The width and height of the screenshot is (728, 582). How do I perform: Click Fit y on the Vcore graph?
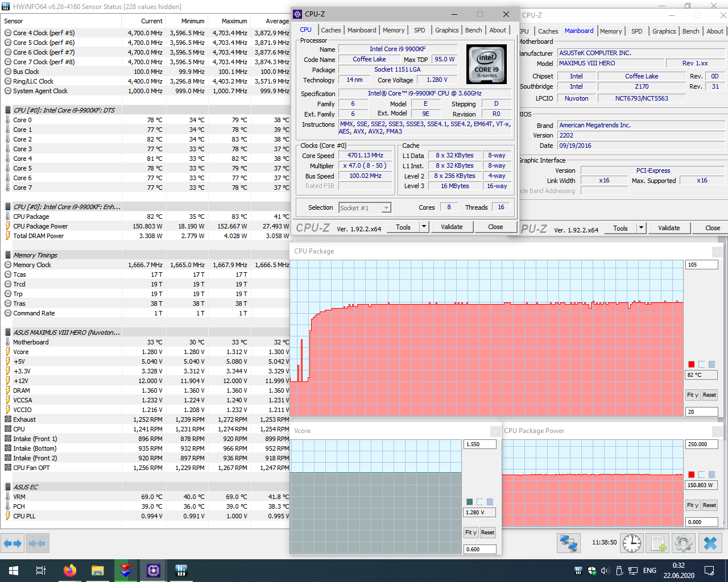pyautogui.click(x=470, y=533)
